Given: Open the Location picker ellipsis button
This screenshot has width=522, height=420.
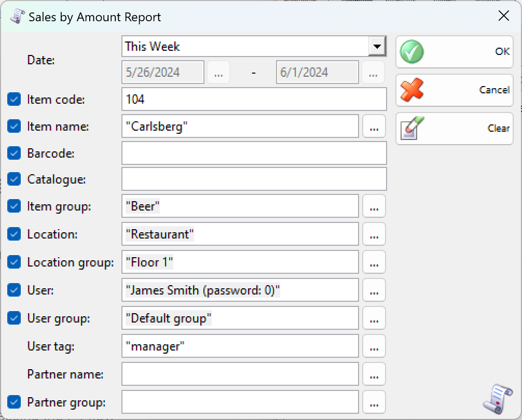Looking at the screenshot, I should point(374,234).
